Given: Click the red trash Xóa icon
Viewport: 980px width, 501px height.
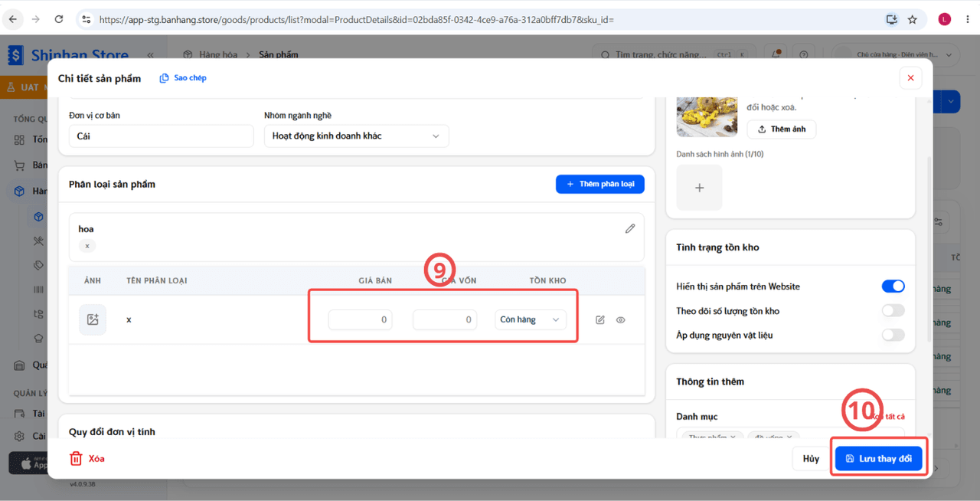Looking at the screenshot, I should tap(76, 458).
